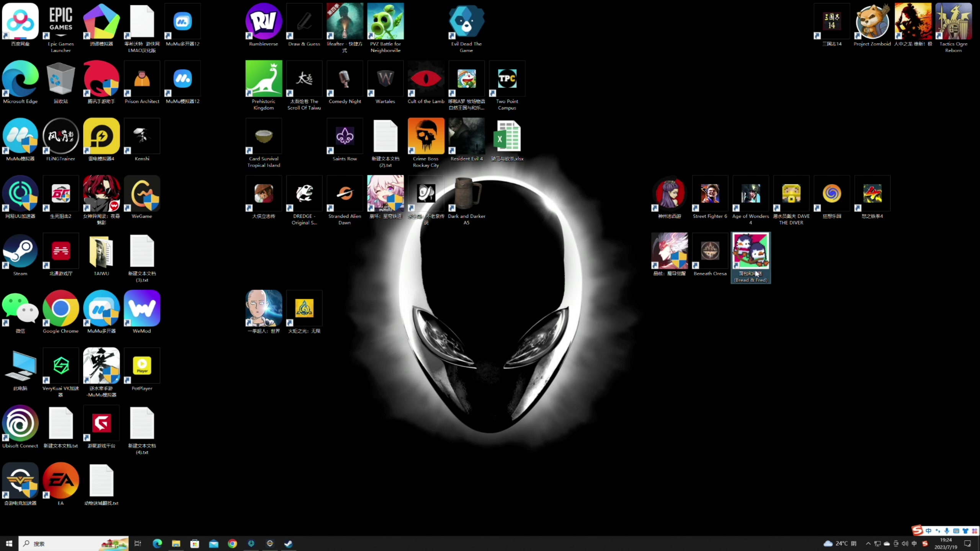Screen dimensions: 980x551
Task: Open the Prehistoric Kingdom icon
Action: [x=264, y=85]
